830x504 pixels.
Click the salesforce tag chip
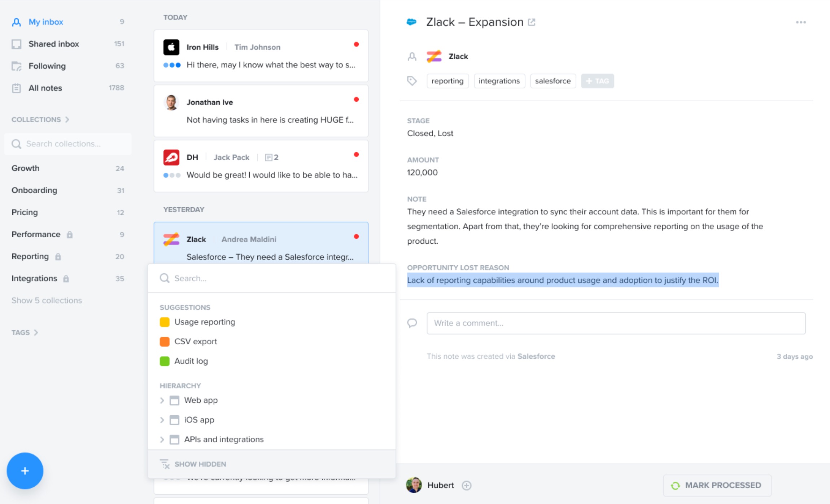point(553,81)
